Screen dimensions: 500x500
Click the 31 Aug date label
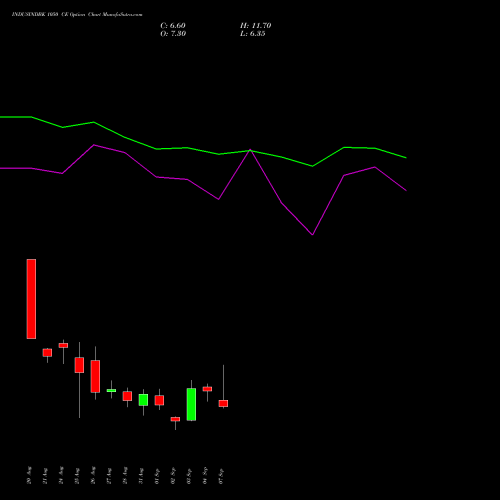(x=141, y=476)
